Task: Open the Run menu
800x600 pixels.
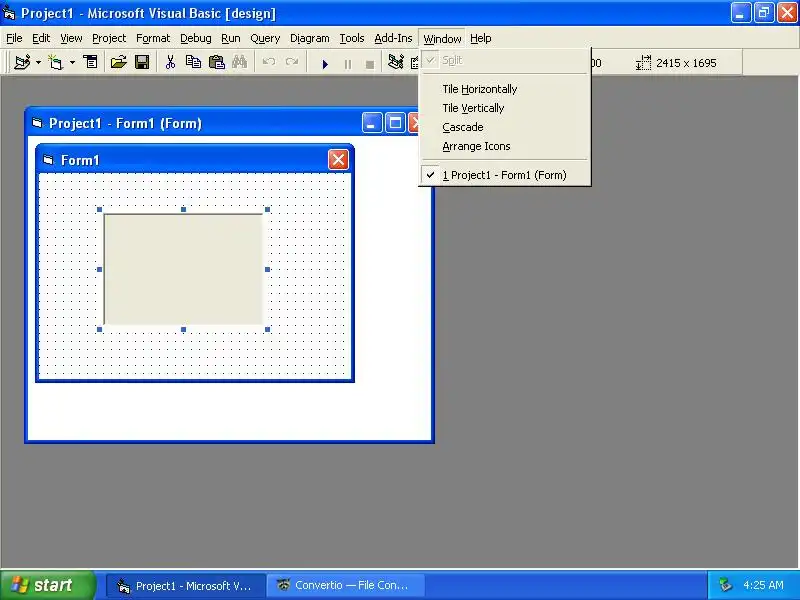Action: tap(231, 38)
